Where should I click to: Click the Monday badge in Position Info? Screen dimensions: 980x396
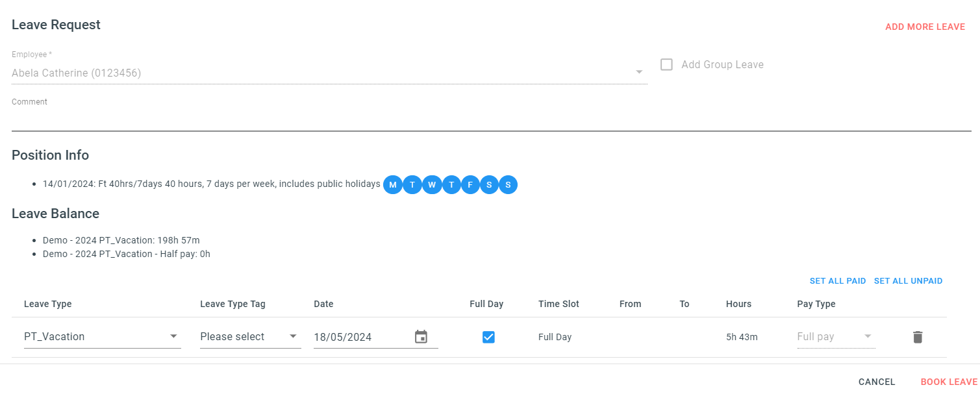[393, 184]
